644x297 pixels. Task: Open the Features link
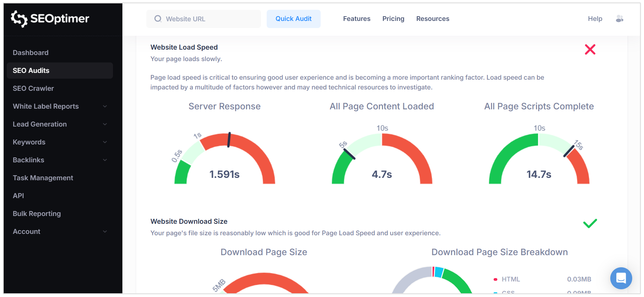tap(357, 19)
